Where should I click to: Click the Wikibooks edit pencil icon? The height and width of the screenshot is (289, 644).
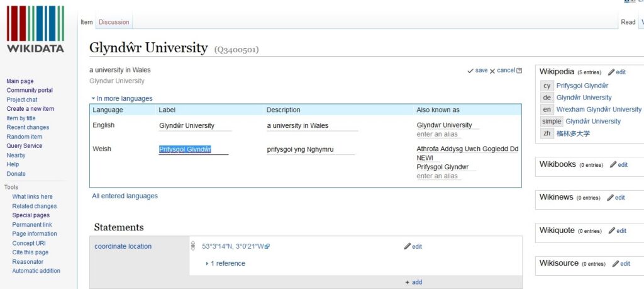tap(613, 164)
